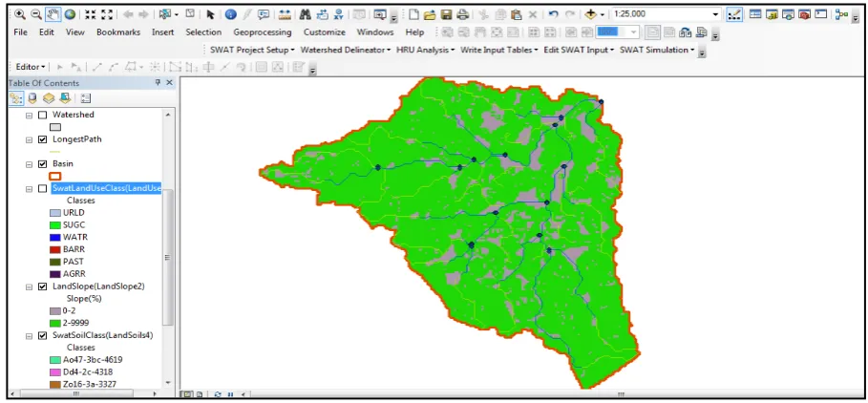Open the SWAT Project Setup menu
The width and height of the screenshot is (868, 403).
pos(252,50)
